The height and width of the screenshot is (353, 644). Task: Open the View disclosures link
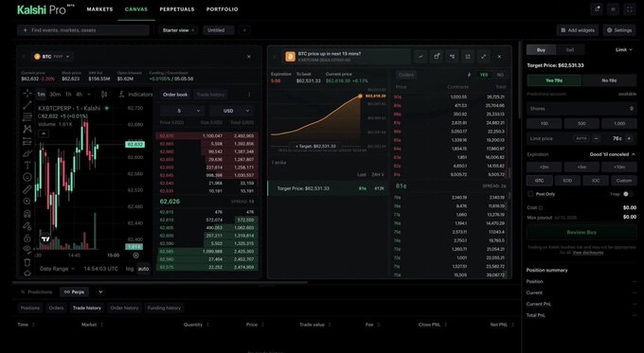588,253
